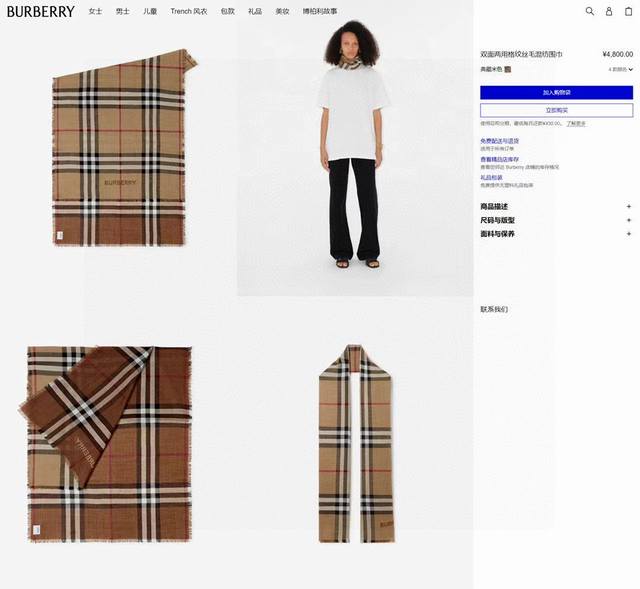Open the colour options dropdown chevron

631,69
